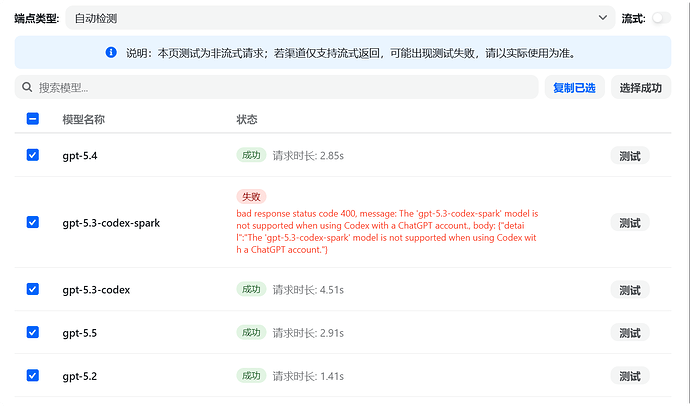
Task: Click the gpt-5.2 model name
Action: click(80, 376)
